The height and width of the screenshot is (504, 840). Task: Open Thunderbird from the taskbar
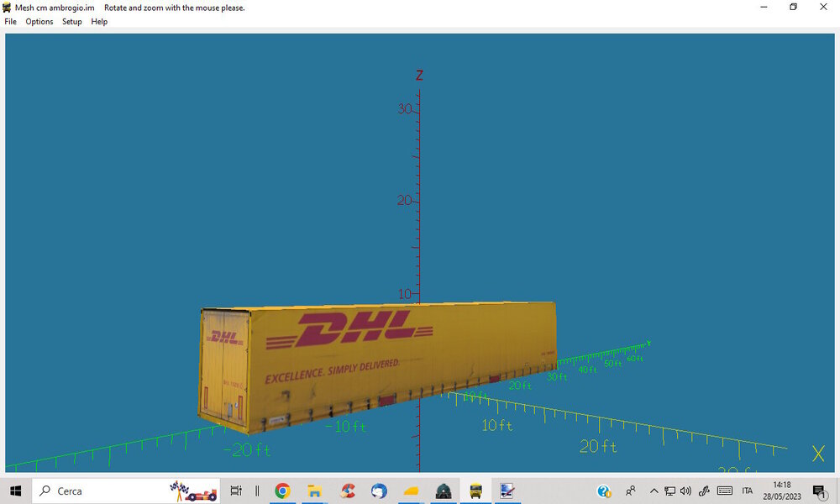[380, 491]
